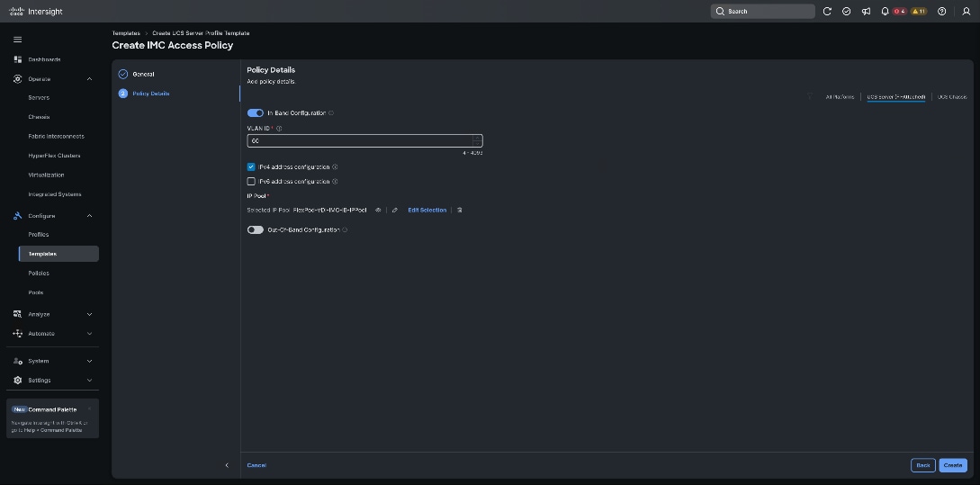Open the user profile icon
The image size is (980, 485).
click(x=966, y=12)
